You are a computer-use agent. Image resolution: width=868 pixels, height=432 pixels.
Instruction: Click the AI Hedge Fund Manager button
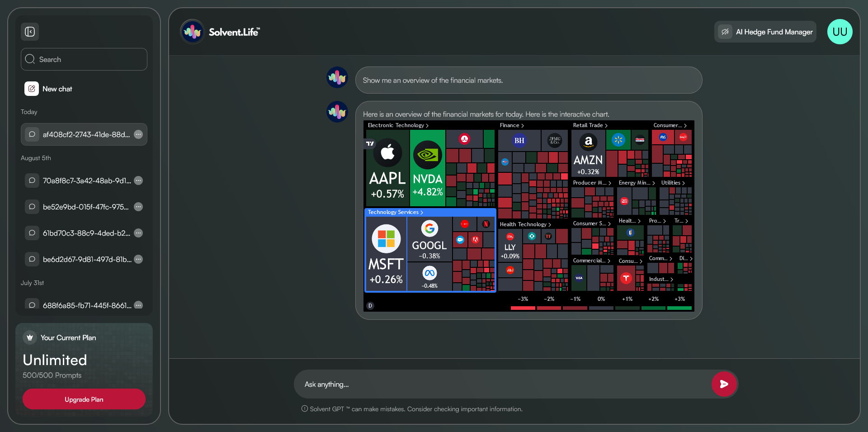point(765,32)
